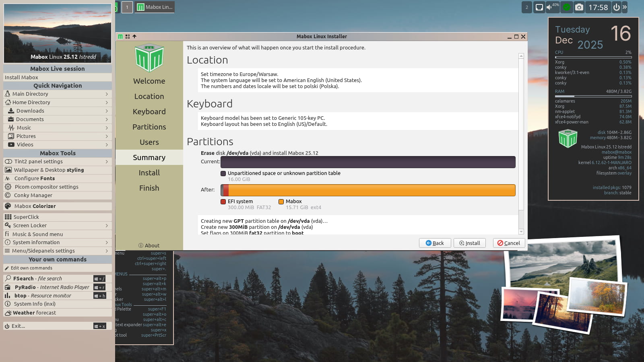Viewport: 644px width, 362px height.
Task: Expand the Screen Locker submenu chevron
Action: tap(107, 226)
